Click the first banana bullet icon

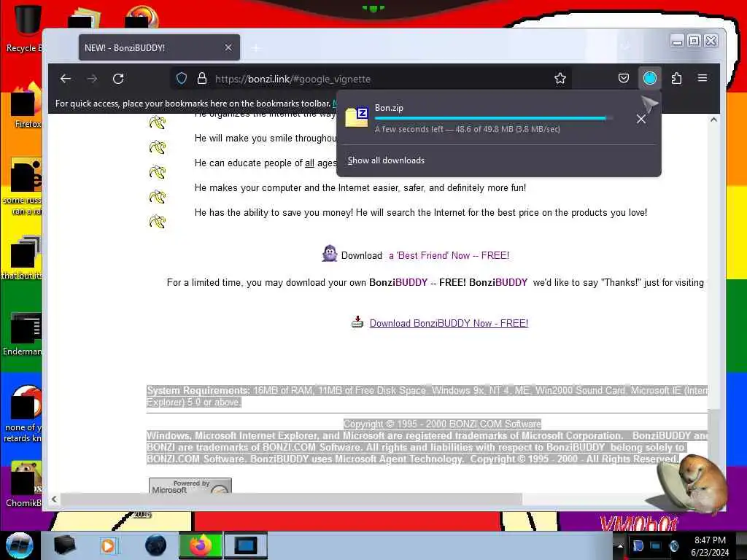click(158, 122)
